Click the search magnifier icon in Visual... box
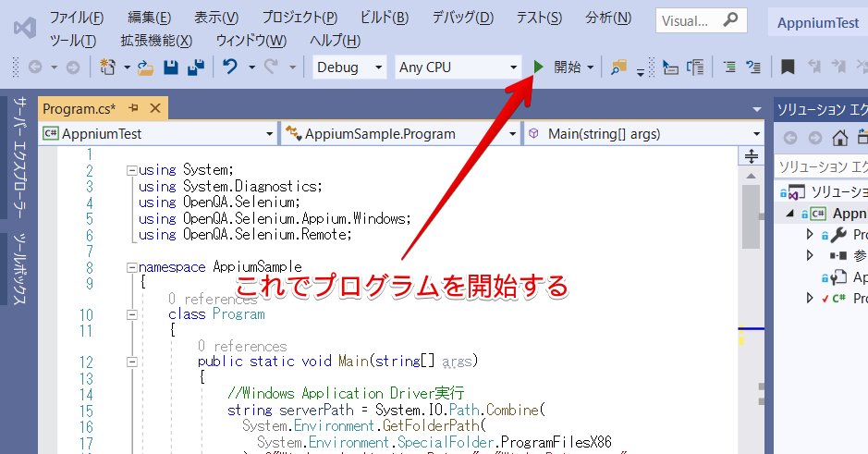 point(730,20)
